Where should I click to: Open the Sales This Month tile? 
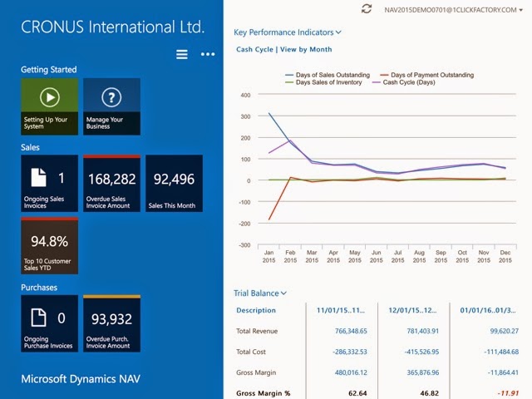pyautogui.click(x=174, y=184)
